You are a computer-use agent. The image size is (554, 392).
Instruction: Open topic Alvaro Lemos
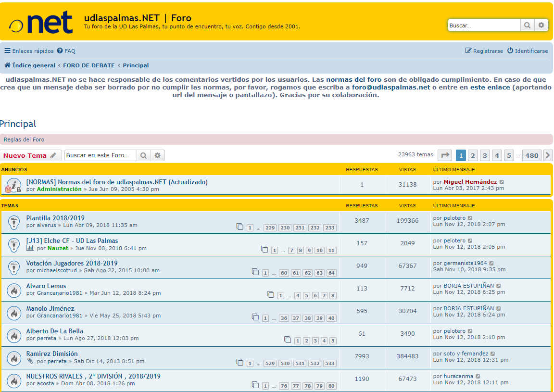pos(46,286)
